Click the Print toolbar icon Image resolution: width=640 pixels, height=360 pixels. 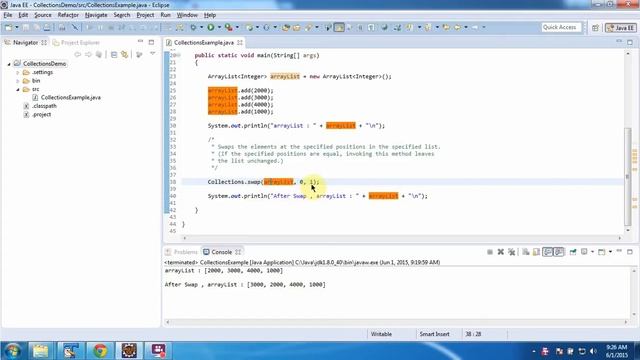tap(47, 27)
